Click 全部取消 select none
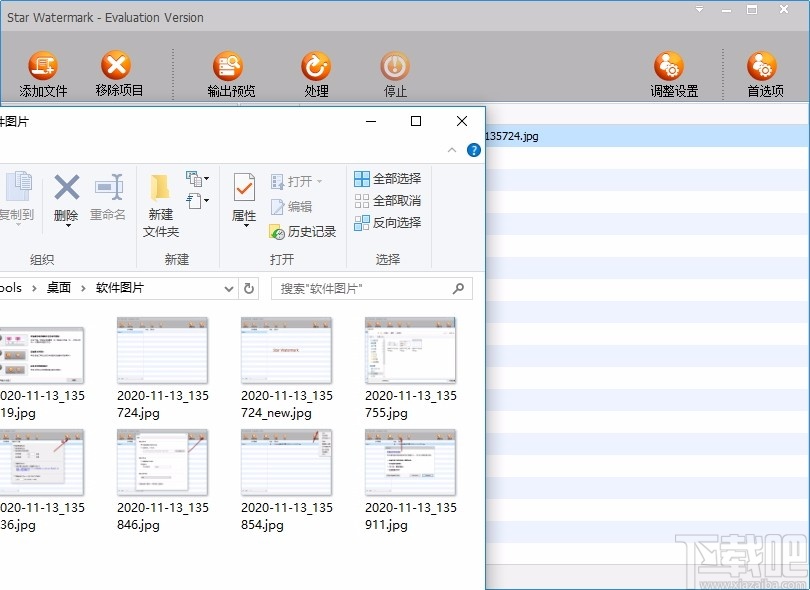 pyautogui.click(x=387, y=200)
